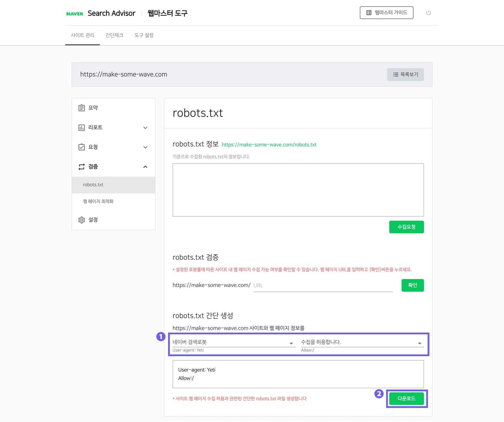504x422 pixels.
Task: Open the 수집을 허용합니다 rule dropdown
Action: tap(362, 342)
